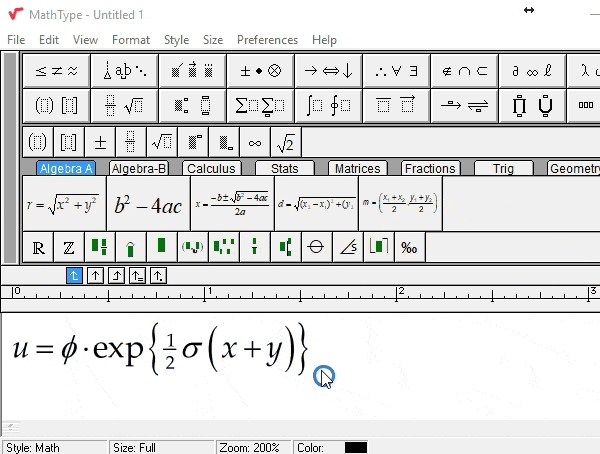The height and width of the screenshot is (454, 600).
Task: Open the spaces and ellipses palette
Action: click(x=125, y=71)
